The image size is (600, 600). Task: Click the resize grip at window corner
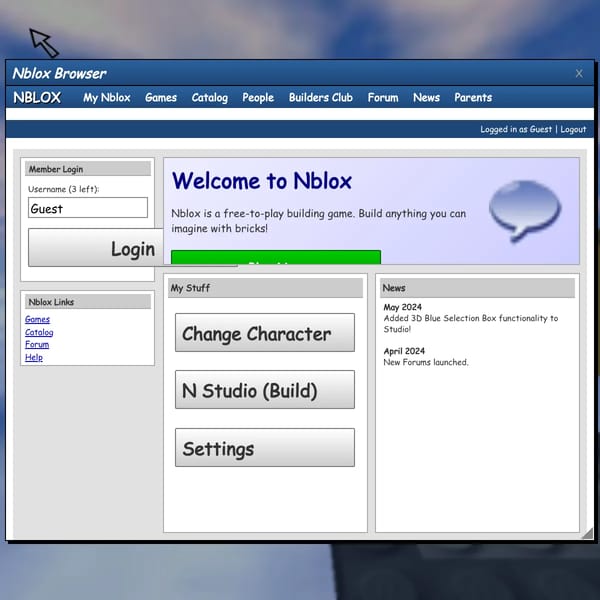point(587,533)
